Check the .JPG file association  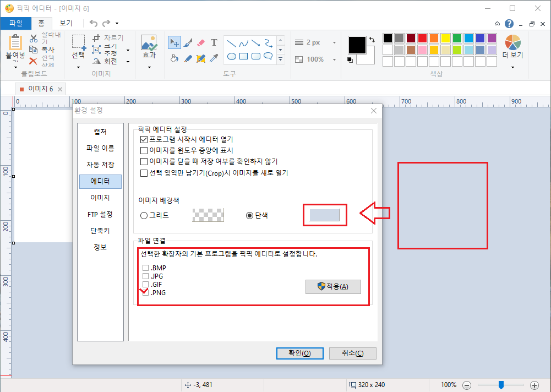145,276
